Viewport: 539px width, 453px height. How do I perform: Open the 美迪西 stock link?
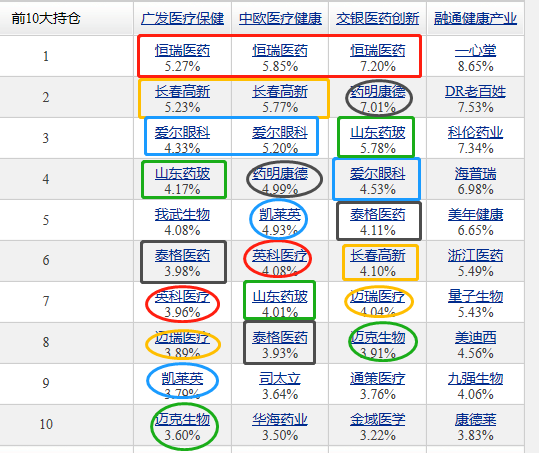[x=475, y=338]
